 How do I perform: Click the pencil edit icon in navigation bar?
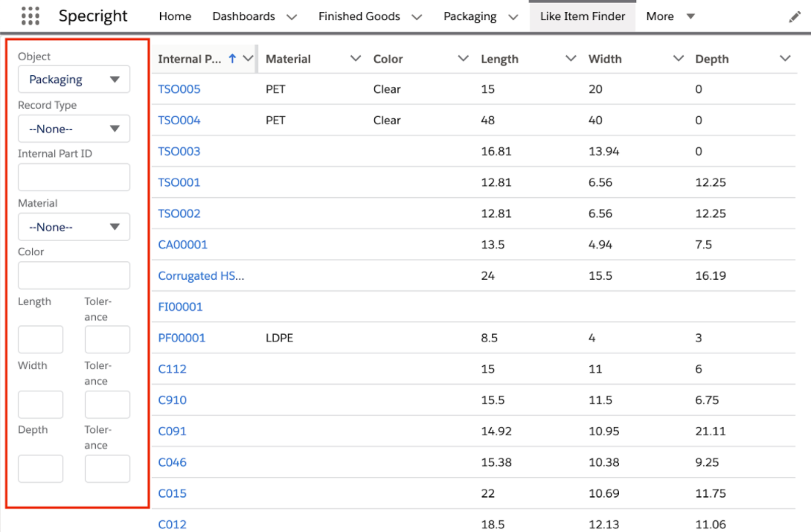pos(795,17)
